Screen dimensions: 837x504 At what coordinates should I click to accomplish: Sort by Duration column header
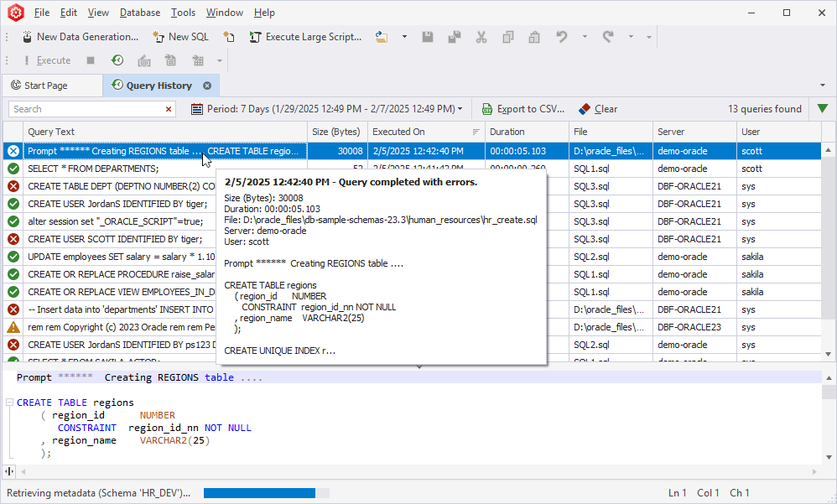click(527, 132)
